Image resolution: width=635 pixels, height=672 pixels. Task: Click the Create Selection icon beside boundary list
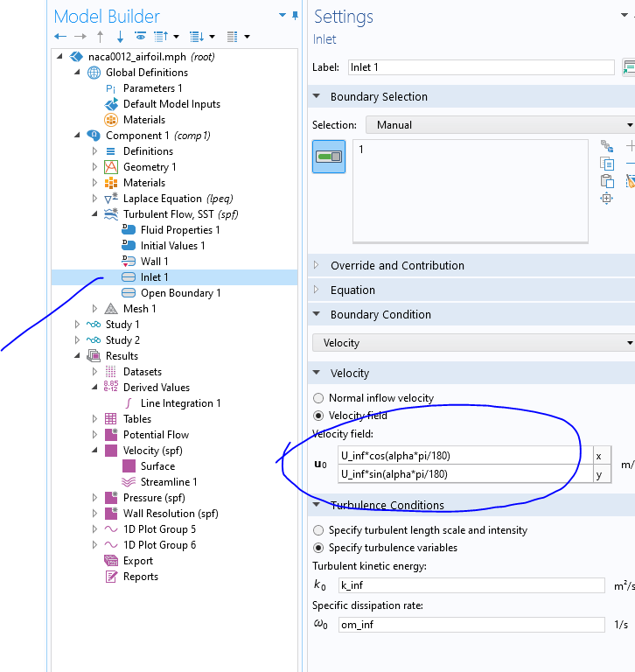pos(606,146)
